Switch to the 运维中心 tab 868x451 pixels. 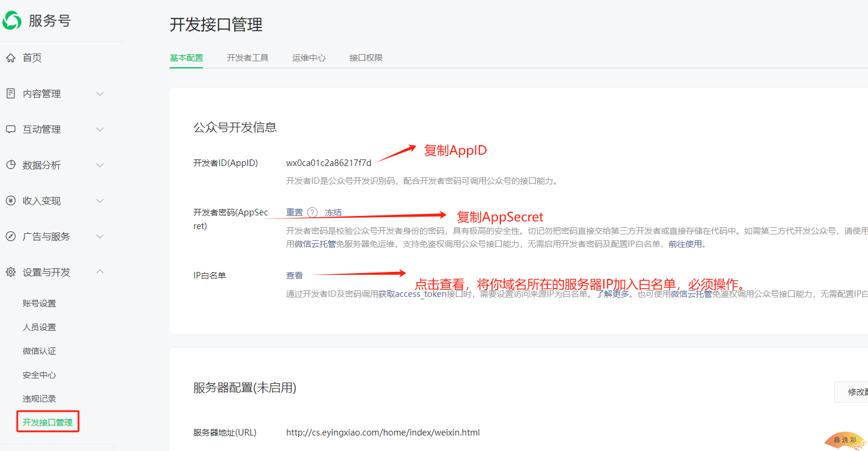(x=309, y=58)
